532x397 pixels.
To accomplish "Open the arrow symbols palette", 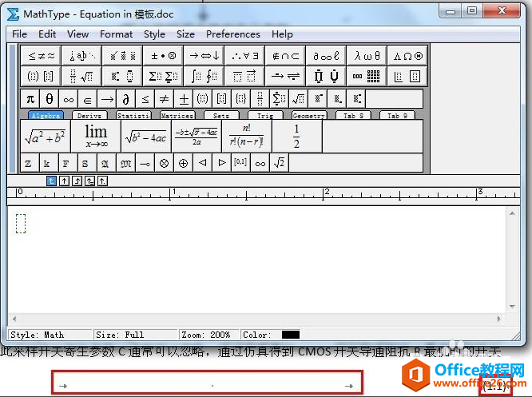I will click(204, 56).
